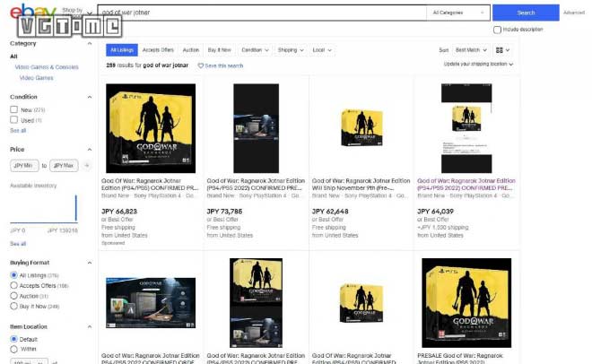Expand the Condition filter dropdown in toolbar
The width and height of the screenshot is (592, 364).
255,50
